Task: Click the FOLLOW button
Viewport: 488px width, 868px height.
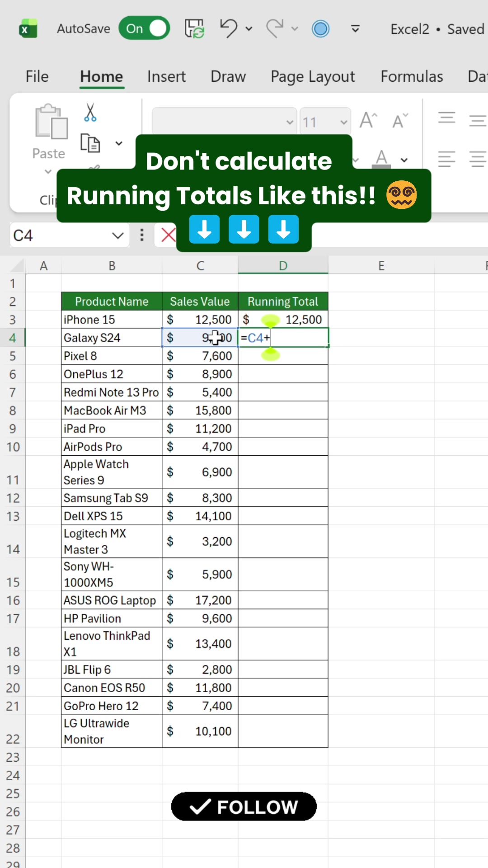Action: [244, 807]
